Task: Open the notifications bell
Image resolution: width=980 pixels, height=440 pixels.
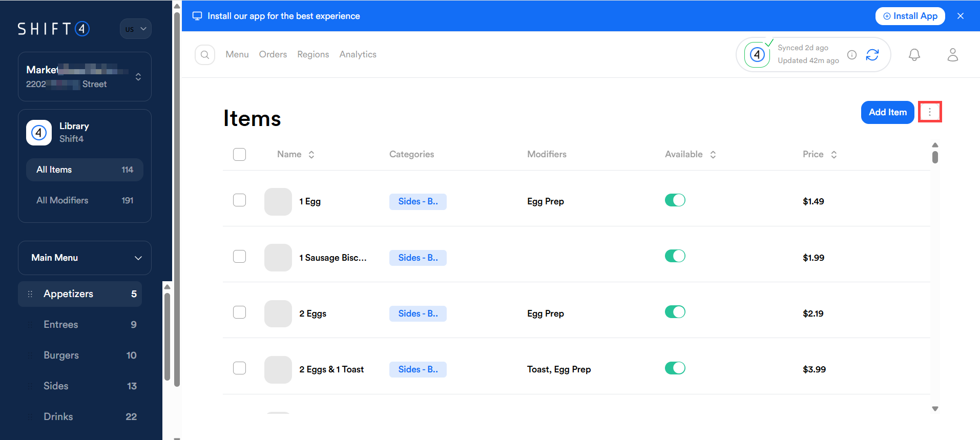Action: click(914, 55)
